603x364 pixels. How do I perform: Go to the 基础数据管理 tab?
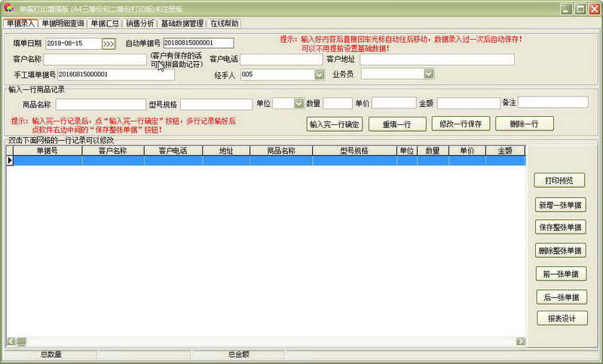point(182,23)
